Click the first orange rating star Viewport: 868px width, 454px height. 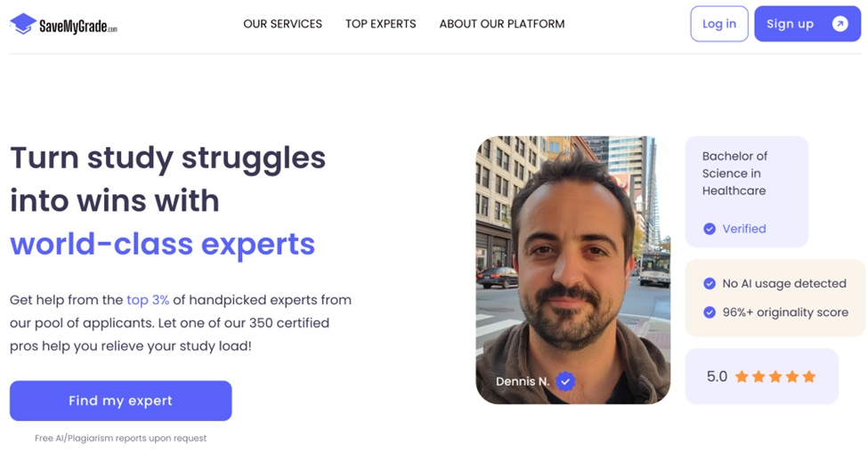point(742,377)
